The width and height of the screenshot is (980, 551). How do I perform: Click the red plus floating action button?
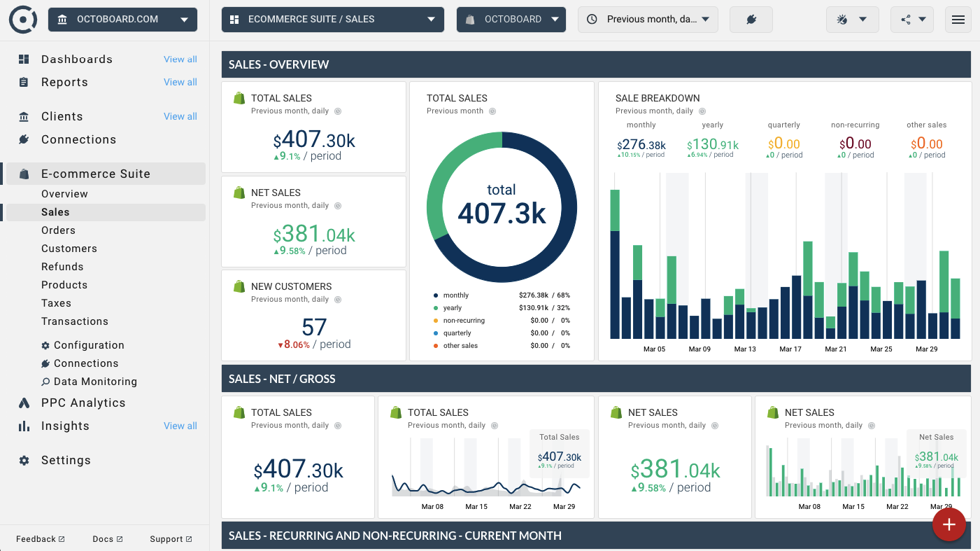[x=949, y=524]
